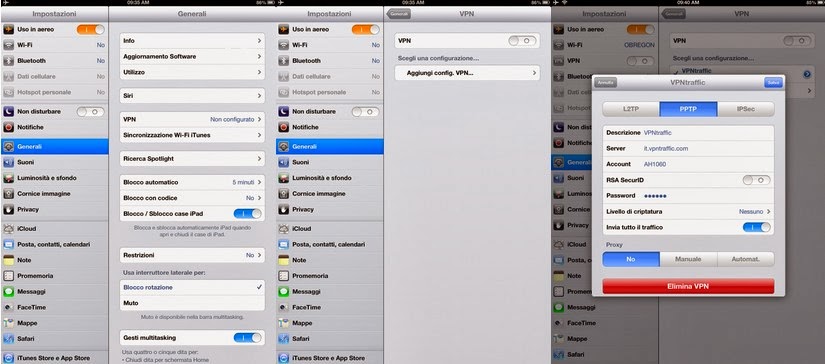Turn off Uso in aereo in the Generali settings screenshot

90,29
